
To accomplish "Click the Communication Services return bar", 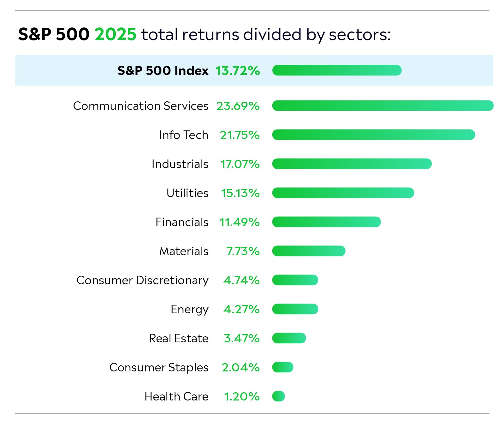I will pyautogui.click(x=382, y=106).
